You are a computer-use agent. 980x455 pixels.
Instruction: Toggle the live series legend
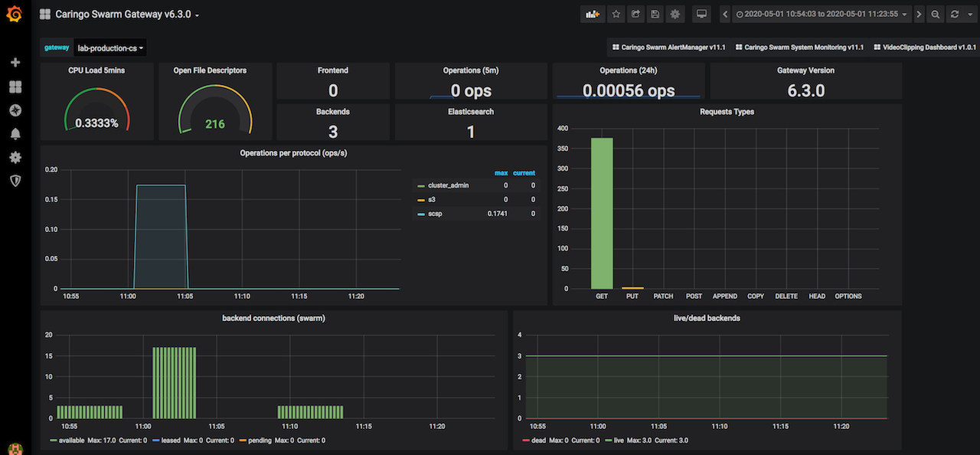pyautogui.click(x=620, y=440)
